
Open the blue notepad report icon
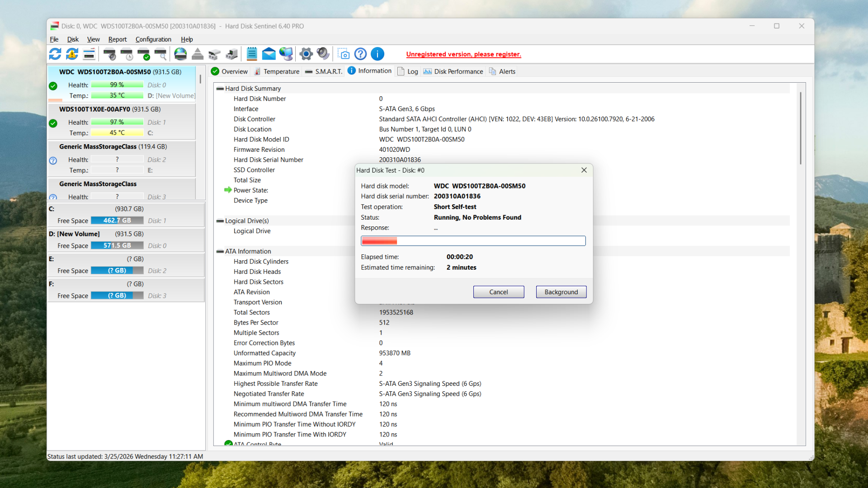click(252, 54)
